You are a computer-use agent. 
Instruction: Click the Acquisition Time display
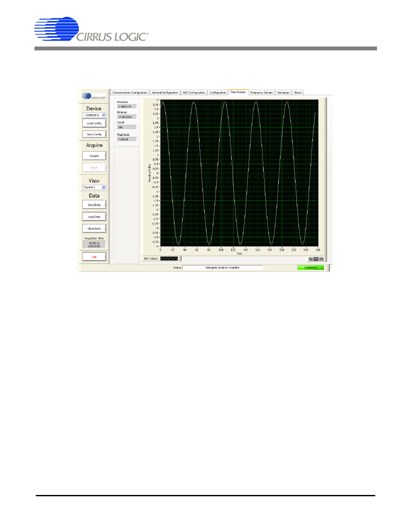94,244
